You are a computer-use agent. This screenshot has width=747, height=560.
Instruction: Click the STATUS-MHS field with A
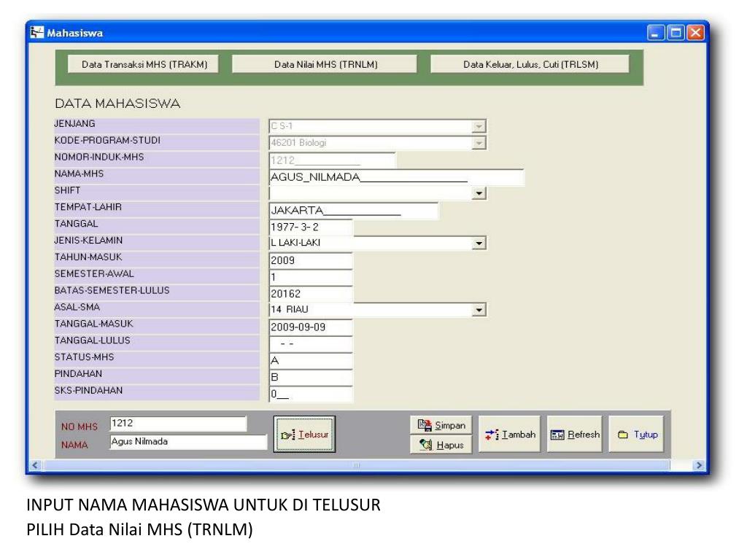(311, 360)
